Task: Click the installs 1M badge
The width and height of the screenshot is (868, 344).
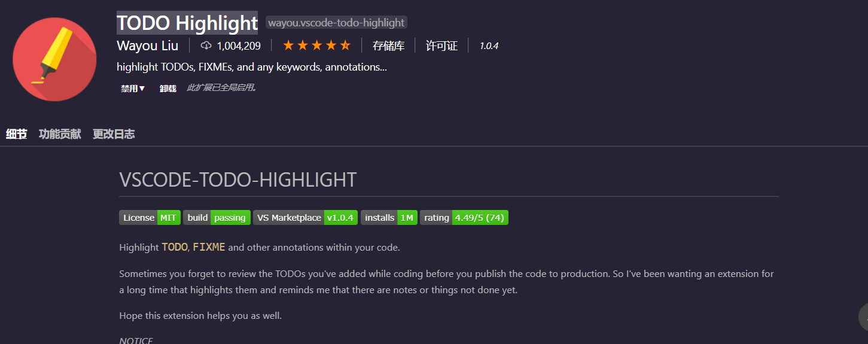Action: [x=389, y=218]
